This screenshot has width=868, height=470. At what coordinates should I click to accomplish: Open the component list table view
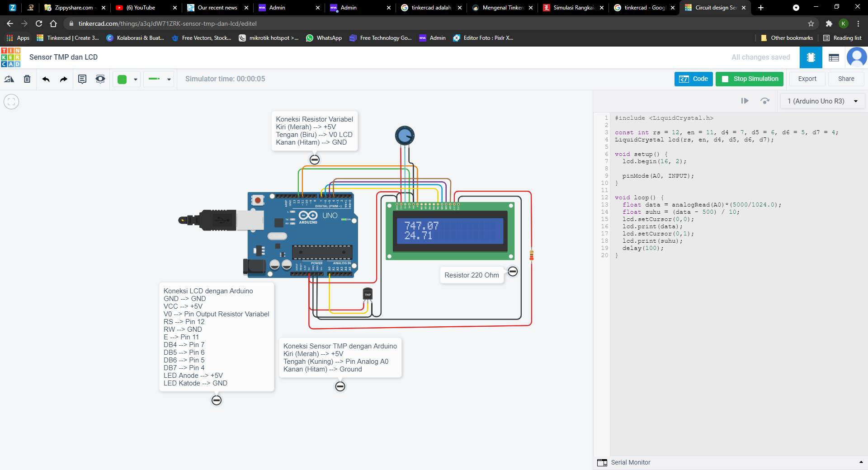click(834, 57)
